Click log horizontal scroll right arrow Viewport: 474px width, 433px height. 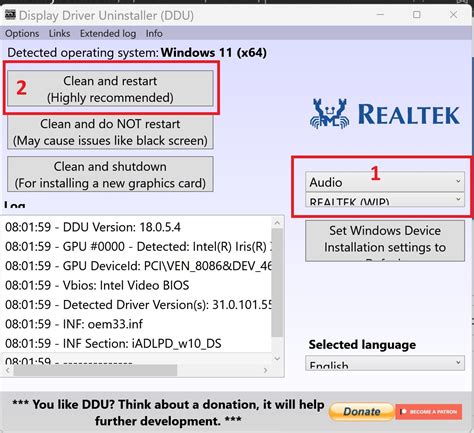[265, 370]
